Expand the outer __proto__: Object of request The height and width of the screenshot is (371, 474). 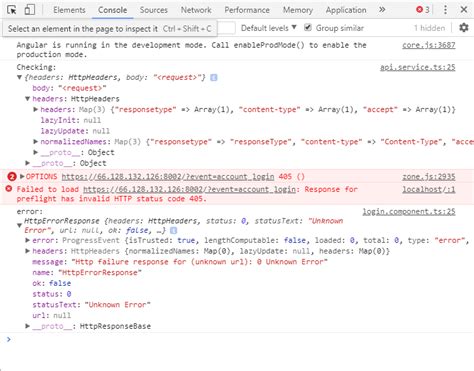[28, 163]
